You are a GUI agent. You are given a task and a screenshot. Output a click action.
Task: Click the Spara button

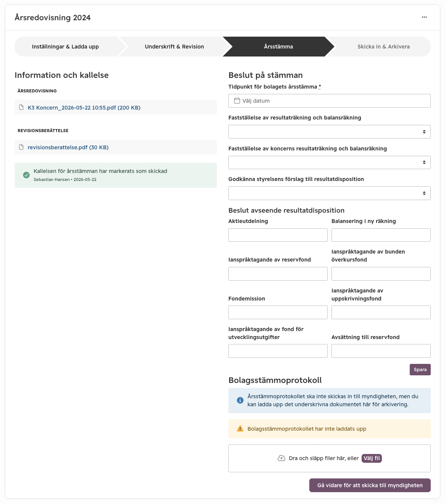(x=420, y=370)
